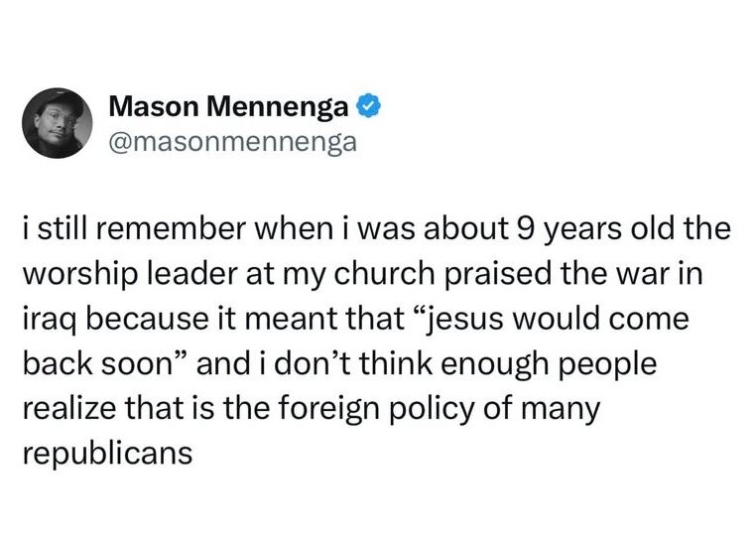Click the blue verified badge icon
This screenshot has width=756, height=543.
tap(366, 105)
